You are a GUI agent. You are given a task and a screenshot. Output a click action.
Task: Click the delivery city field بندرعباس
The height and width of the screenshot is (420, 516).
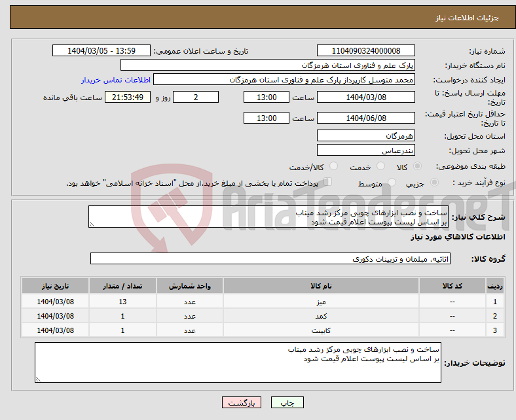[365, 150]
